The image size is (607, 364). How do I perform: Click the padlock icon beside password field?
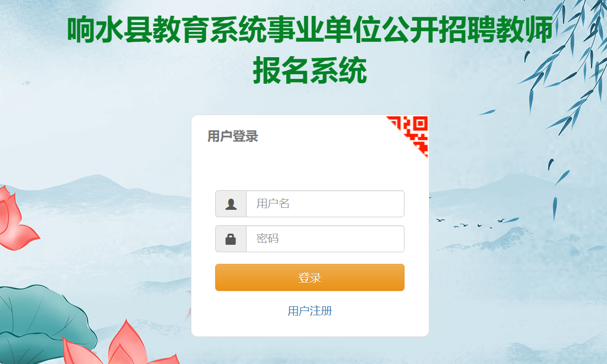point(231,239)
